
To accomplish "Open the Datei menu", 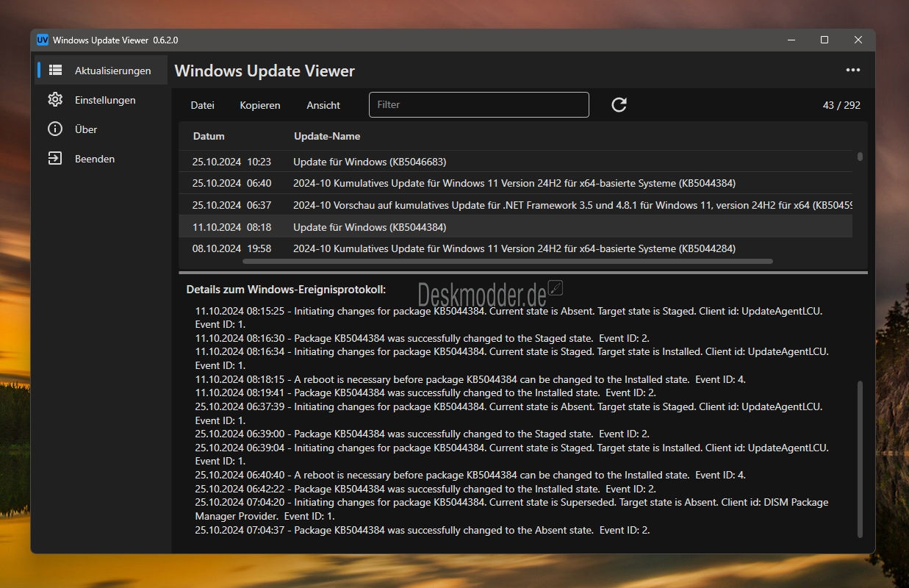I will coord(203,105).
